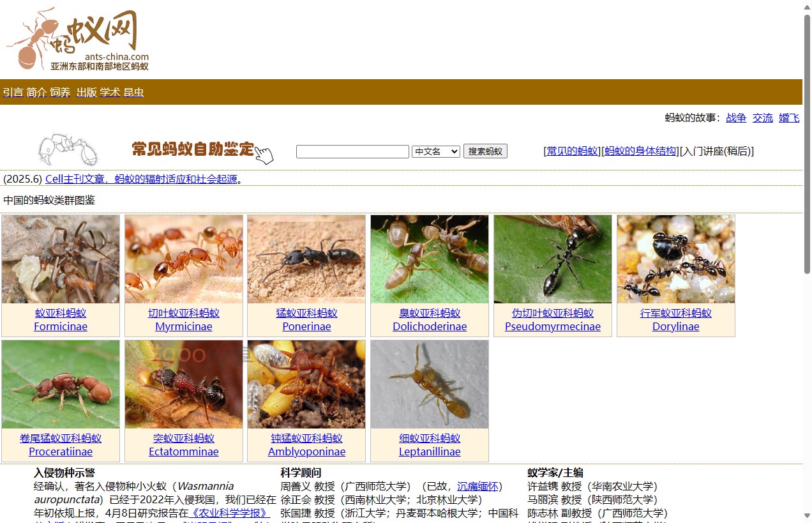Open the 战争 ant story link
This screenshot has width=812, height=523.
736,117
